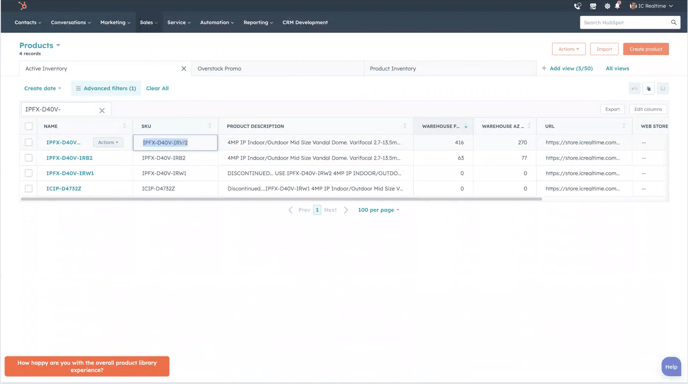Open Advanced filters (1)

(106, 88)
